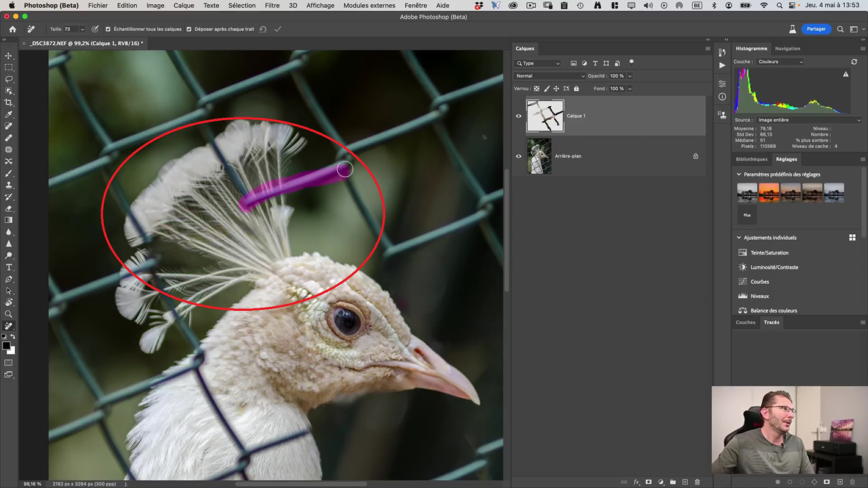Click the blue Partager button
This screenshot has height=488, width=868.
(x=816, y=29)
